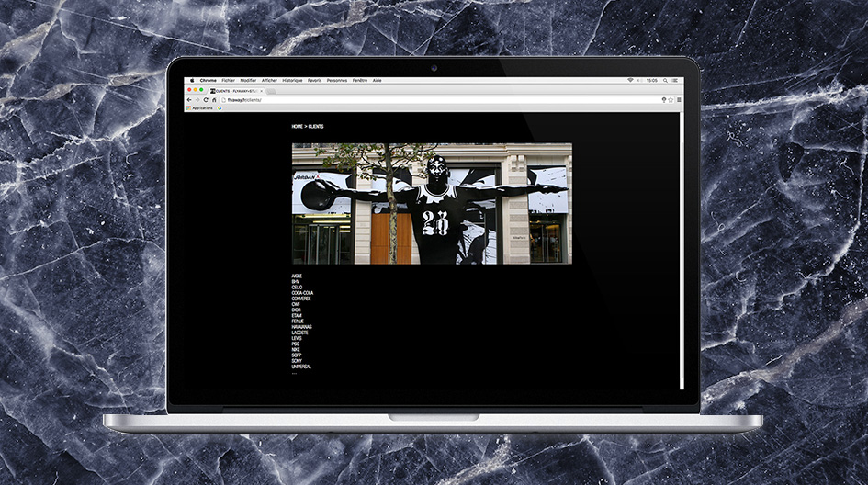The height and width of the screenshot is (485, 868).
Task: Open a new tab button
Action: [273, 91]
